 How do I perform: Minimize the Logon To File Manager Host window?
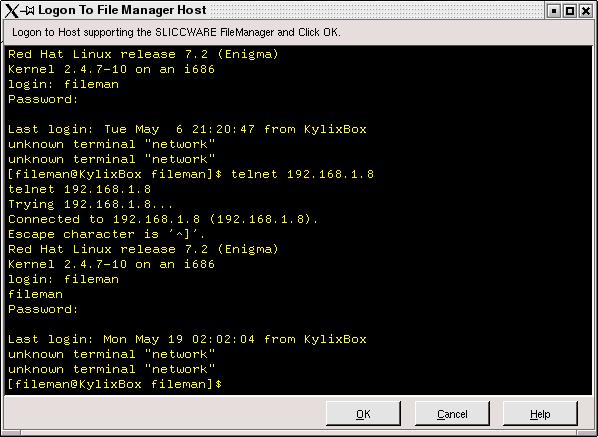click(x=553, y=11)
